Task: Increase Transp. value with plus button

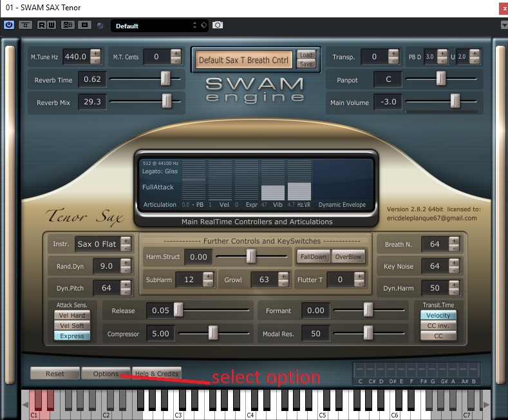Action: coord(393,53)
